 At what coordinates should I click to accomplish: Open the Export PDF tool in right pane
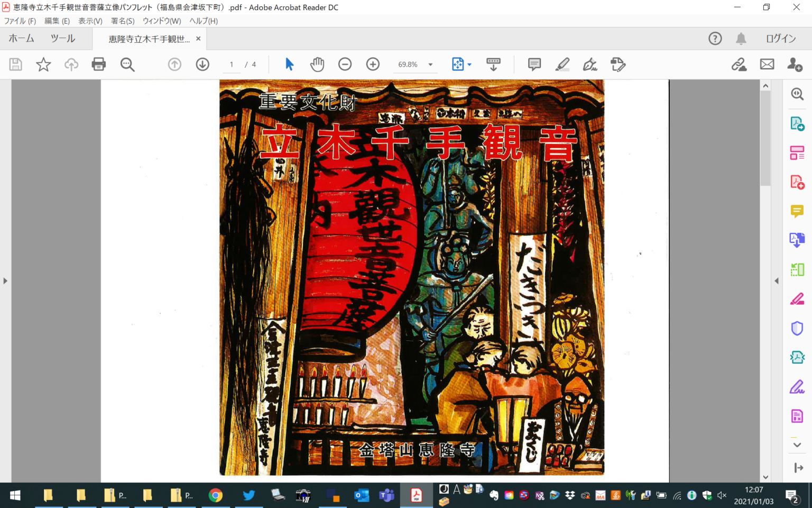797,124
